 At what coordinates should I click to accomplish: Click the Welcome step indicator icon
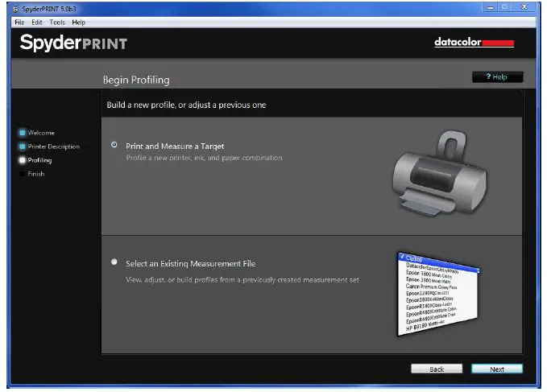[x=23, y=133]
